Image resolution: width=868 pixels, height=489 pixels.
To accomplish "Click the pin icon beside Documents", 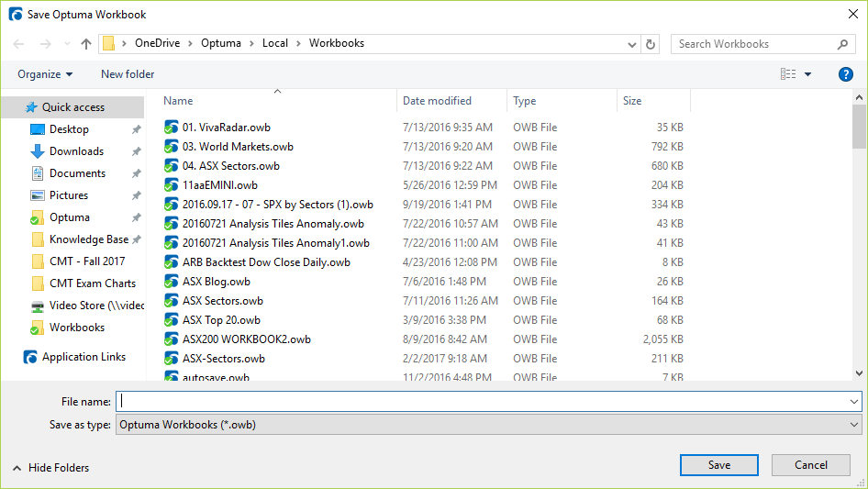I will coord(136,174).
